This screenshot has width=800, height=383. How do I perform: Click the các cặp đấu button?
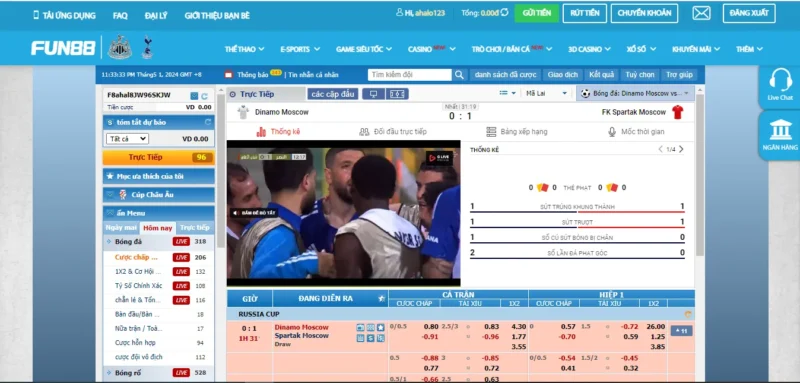(x=333, y=94)
